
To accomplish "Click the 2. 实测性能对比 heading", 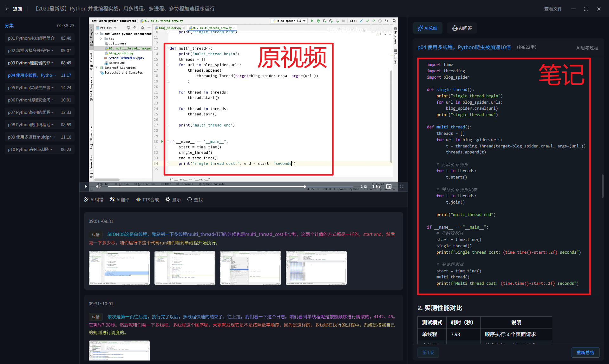I will pos(440,308).
